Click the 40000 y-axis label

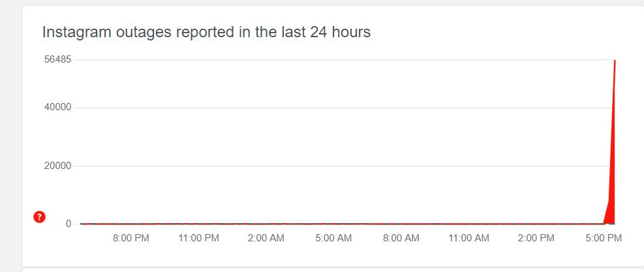(x=57, y=108)
